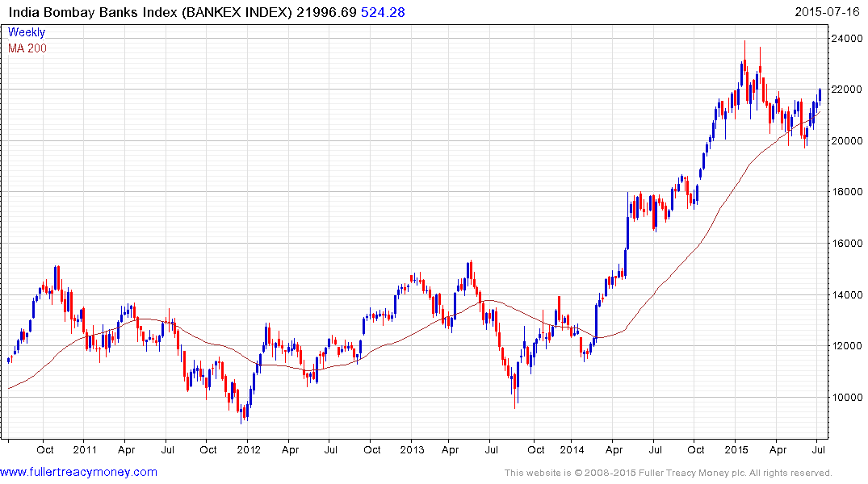Click the 2011 x-axis label

point(85,449)
